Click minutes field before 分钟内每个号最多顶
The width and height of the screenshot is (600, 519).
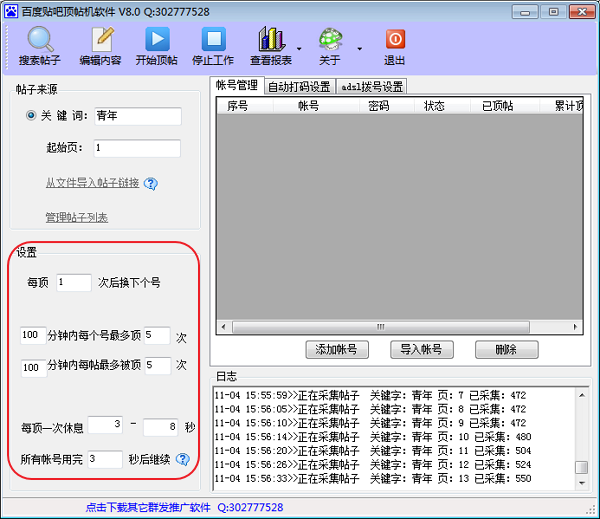point(33,335)
